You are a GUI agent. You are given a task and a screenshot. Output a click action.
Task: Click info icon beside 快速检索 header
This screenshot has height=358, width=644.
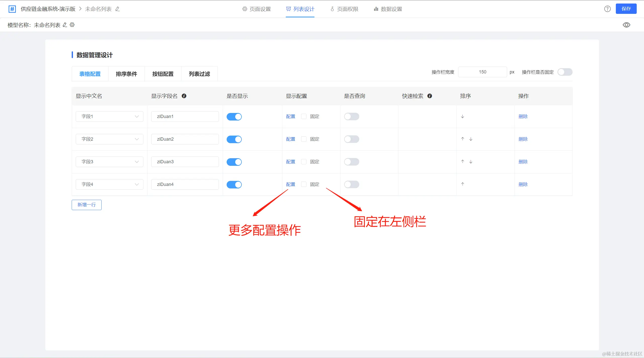point(430,96)
